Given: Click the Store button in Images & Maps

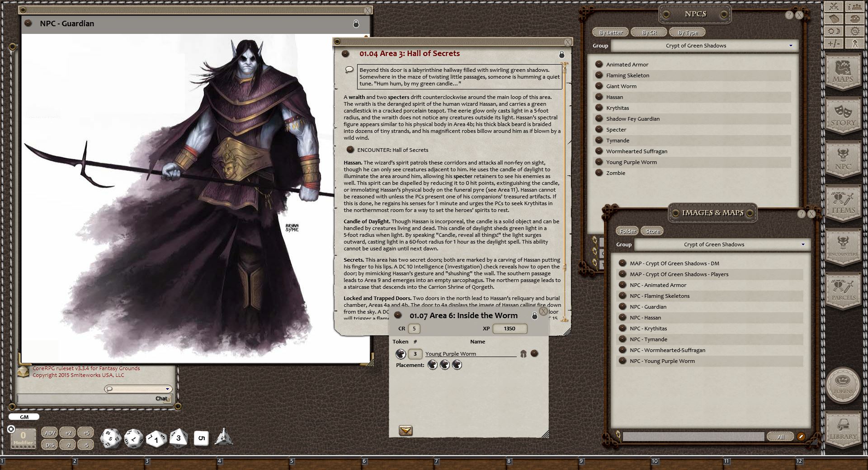Looking at the screenshot, I should tap(652, 231).
